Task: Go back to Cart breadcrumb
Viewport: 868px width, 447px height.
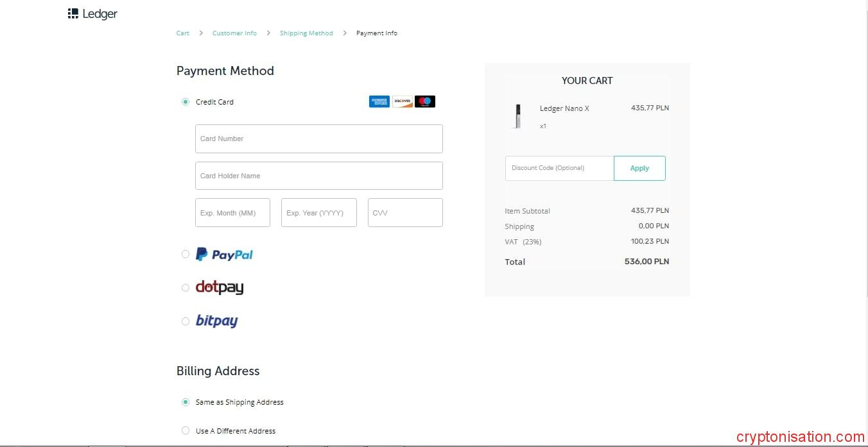Action: tap(183, 33)
